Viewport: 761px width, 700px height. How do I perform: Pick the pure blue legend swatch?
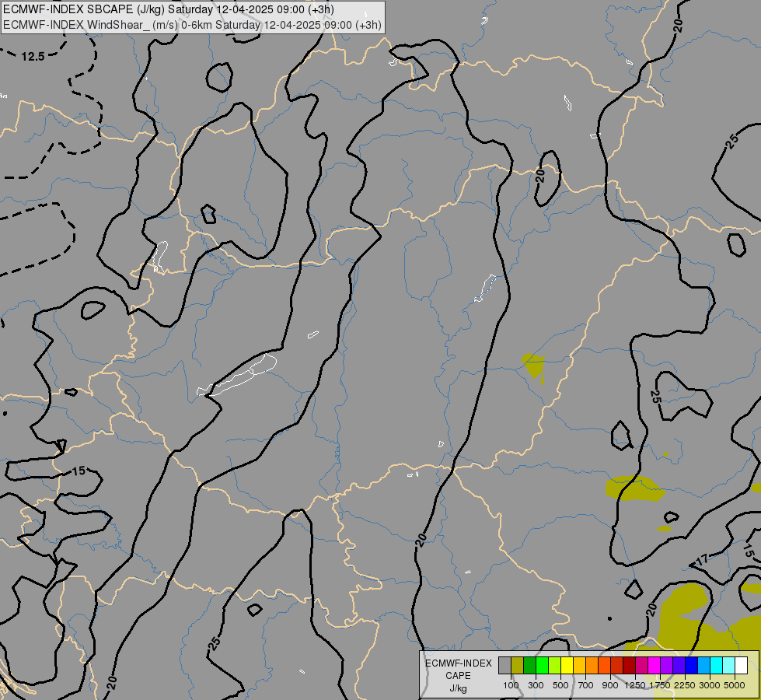coord(691,665)
